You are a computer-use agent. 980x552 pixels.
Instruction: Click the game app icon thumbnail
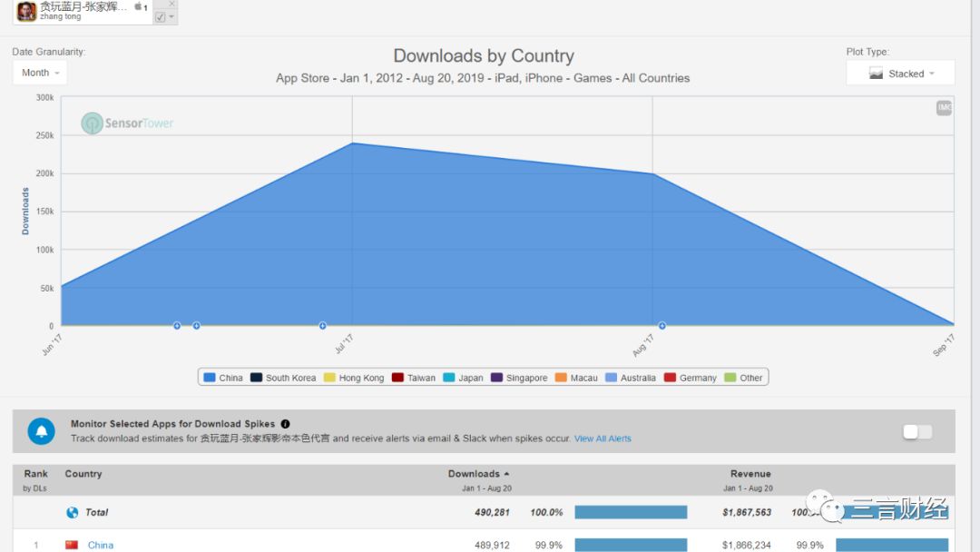[26, 11]
